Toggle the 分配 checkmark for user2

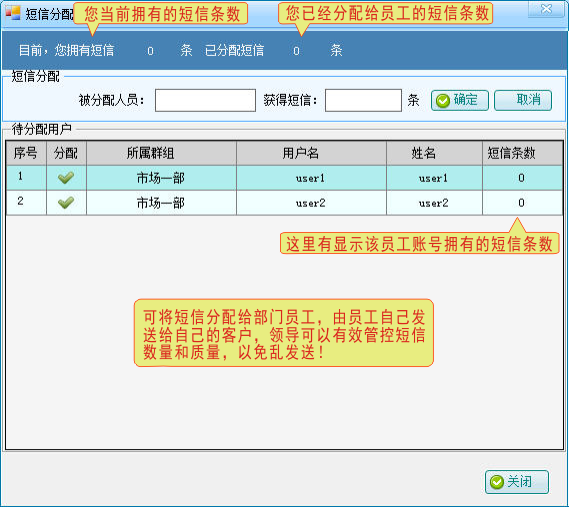[66, 203]
